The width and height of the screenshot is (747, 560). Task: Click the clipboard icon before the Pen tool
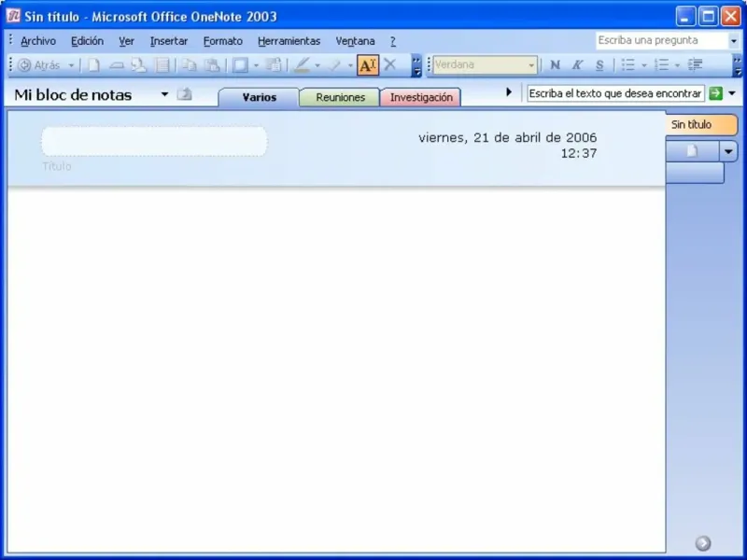tap(274, 65)
